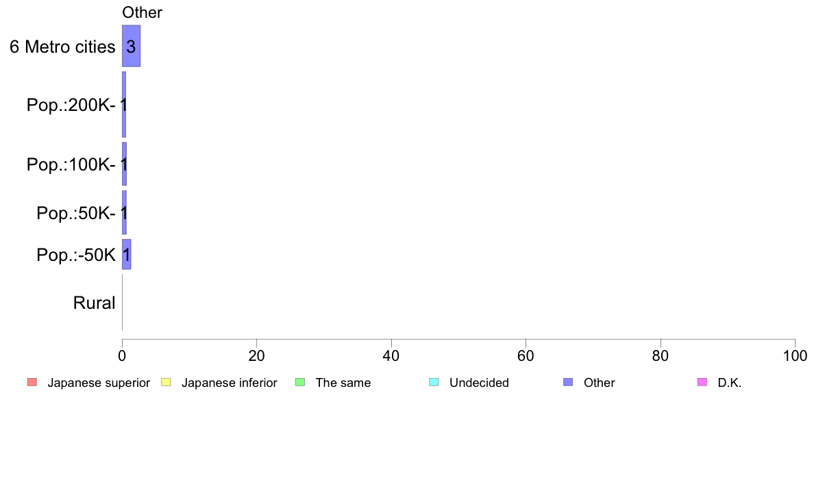Select the 6 Metro cities bar

tap(132, 46)
